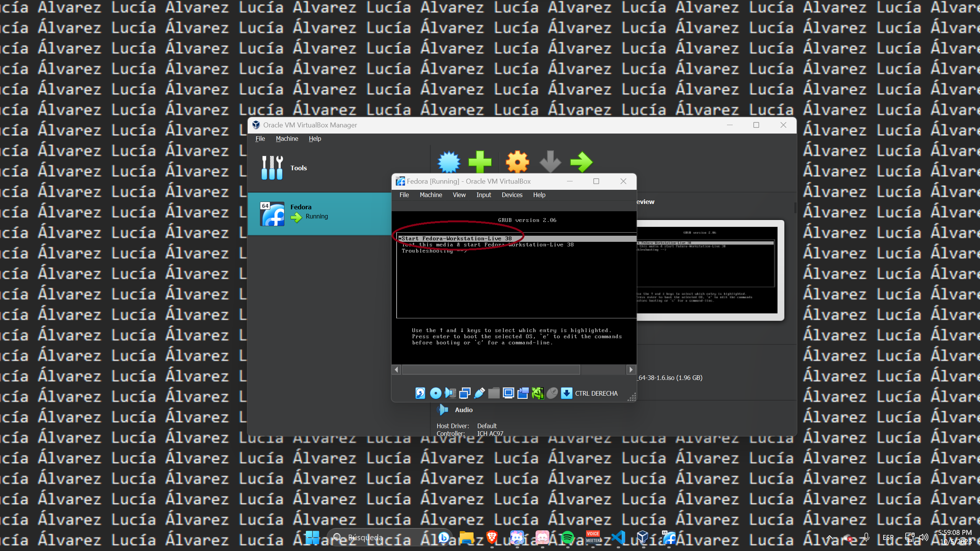Viewport: 980px width, 551px height.
Task: Click the green Show arrow toolbar icon
Action: point(581,162)
